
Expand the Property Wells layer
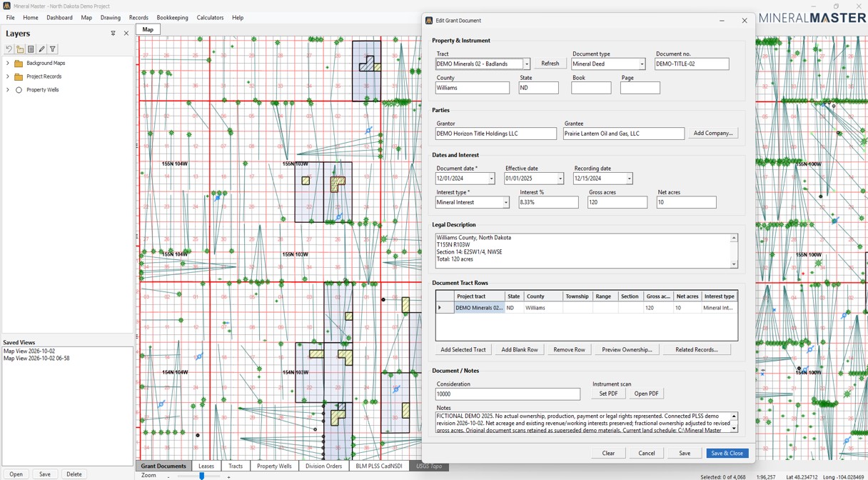pyautogui.click(x=8, y=90)
